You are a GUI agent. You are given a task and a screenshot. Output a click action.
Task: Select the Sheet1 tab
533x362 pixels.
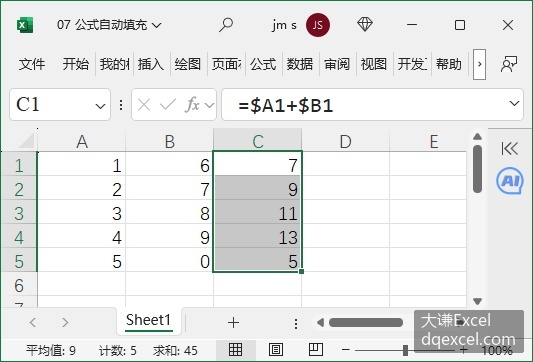pyautogui.click(x=149, y=321)
